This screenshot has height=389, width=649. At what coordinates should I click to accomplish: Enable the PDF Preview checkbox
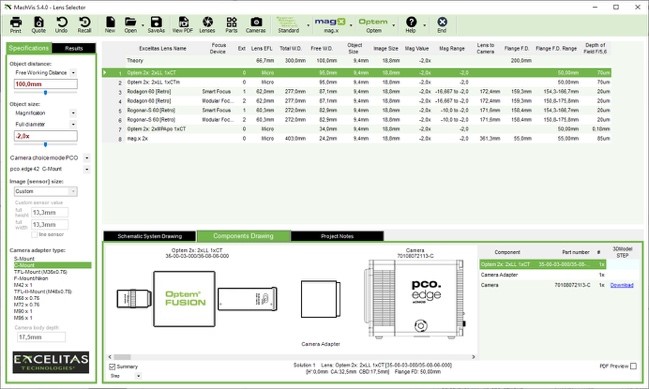[x=633, y=366]
